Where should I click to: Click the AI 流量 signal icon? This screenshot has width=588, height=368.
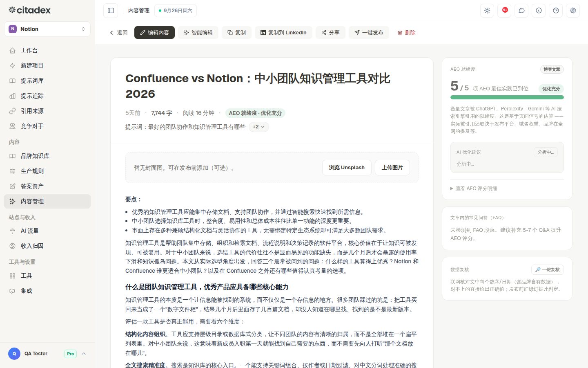click(x=12, y=231)
